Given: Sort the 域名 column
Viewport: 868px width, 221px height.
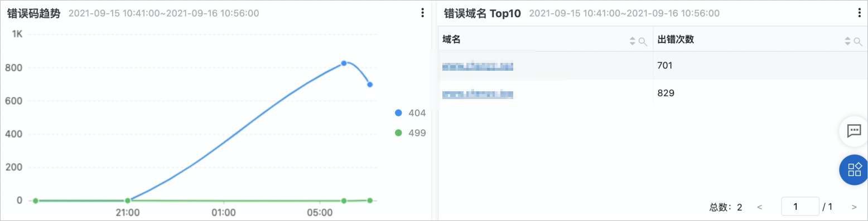Looking at the screenshot, I should 632,41.
